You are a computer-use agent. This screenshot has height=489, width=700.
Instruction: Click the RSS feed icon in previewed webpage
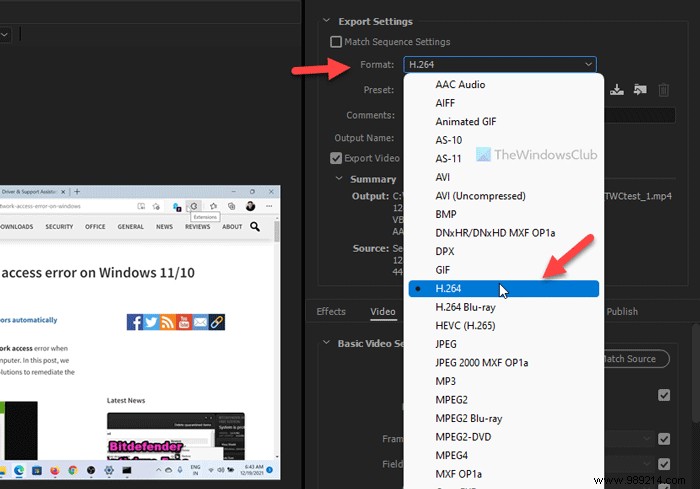167,322
